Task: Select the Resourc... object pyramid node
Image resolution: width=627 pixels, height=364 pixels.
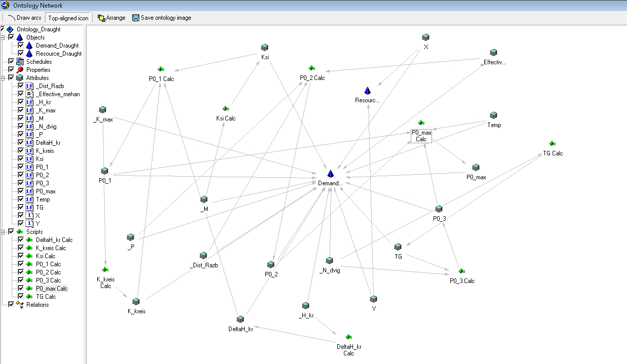Action: 368,91
